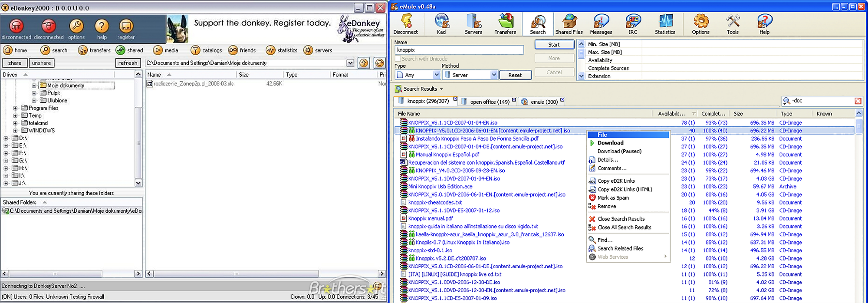This screenshot has height=303, width=868.
Task: Expand the WINDOWS folder in tree
Action: click(15, 130)
